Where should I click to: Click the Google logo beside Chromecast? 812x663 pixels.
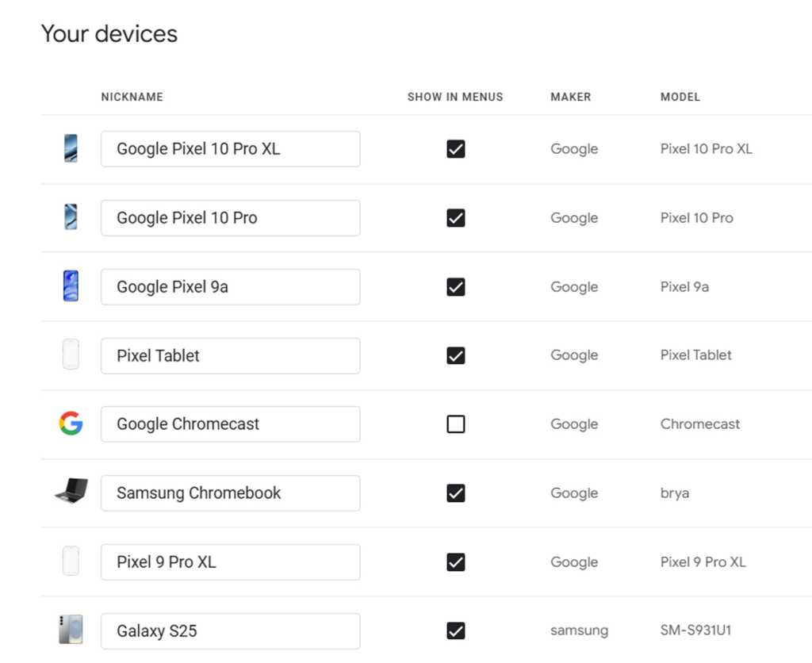(x=71, y=423)
